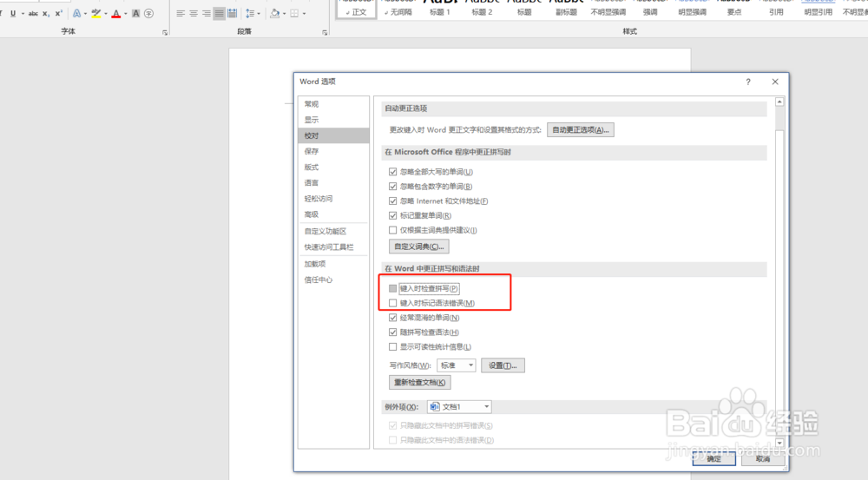Select 语言 category in options sidebar
This screenshot has height=480, width=868.
coord(333,182)
